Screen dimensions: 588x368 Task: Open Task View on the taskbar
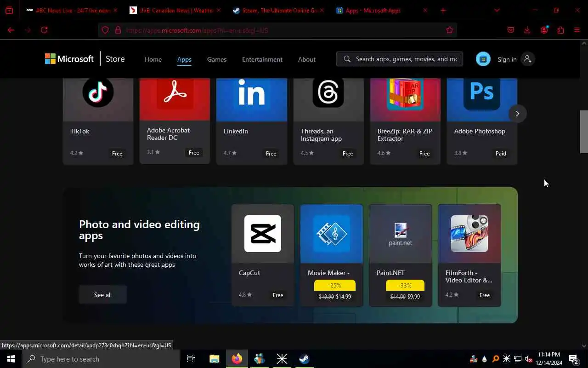pyautogui.click(x=191, y=359)
